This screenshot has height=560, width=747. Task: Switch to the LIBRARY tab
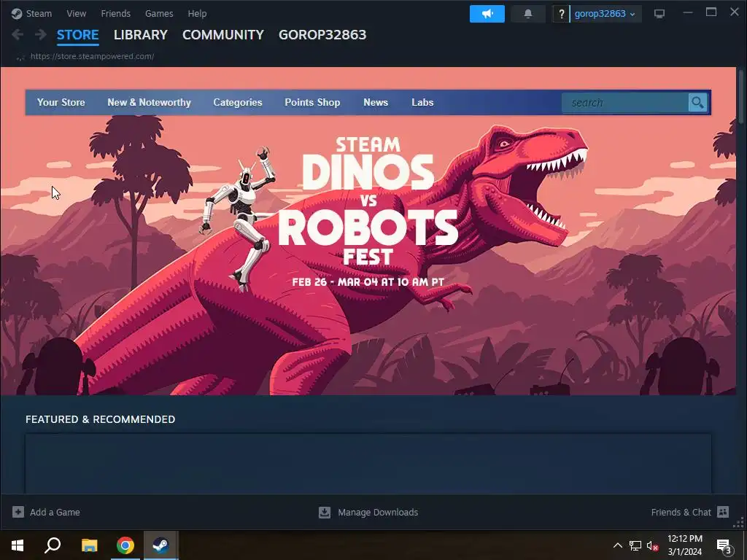click(x=141, y=35)
